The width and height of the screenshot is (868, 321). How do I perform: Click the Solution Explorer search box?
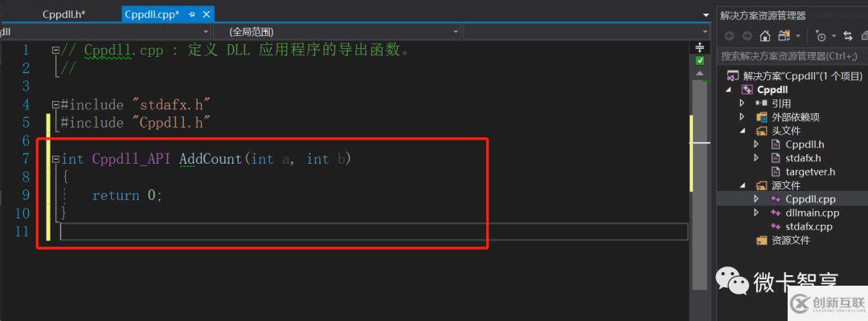[792, 56]
